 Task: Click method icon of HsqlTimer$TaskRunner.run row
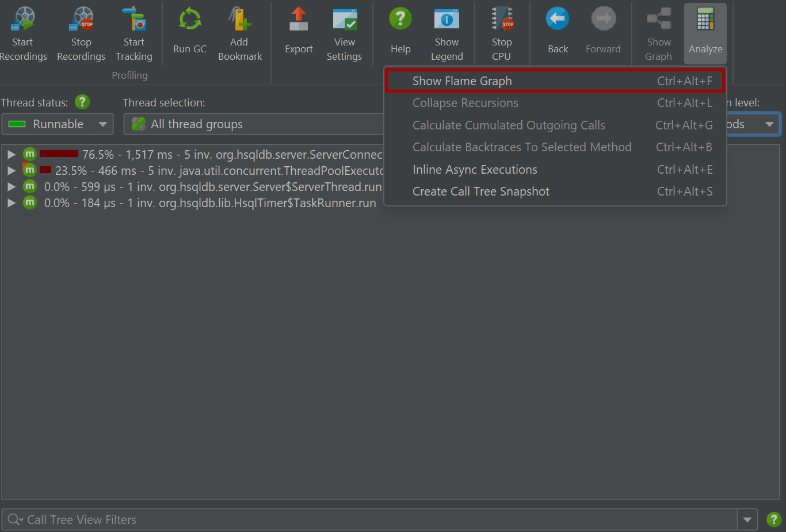(x=30, y=202)
